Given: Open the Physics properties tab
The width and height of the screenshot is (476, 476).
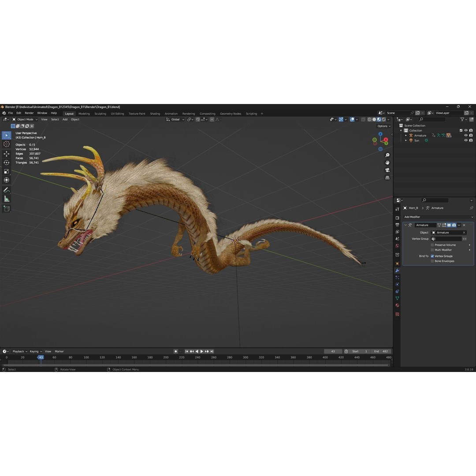Looking at the screenshot, I should (x=398, y=284).
